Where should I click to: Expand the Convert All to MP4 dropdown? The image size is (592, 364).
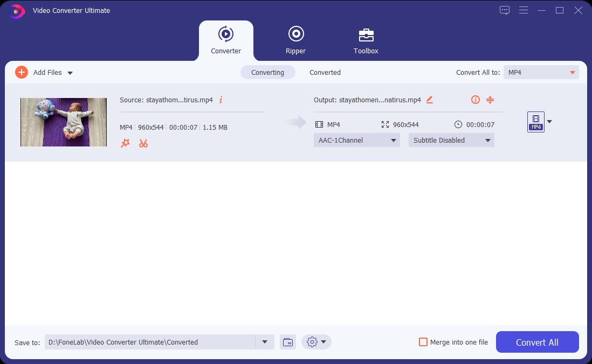point(541,72)
